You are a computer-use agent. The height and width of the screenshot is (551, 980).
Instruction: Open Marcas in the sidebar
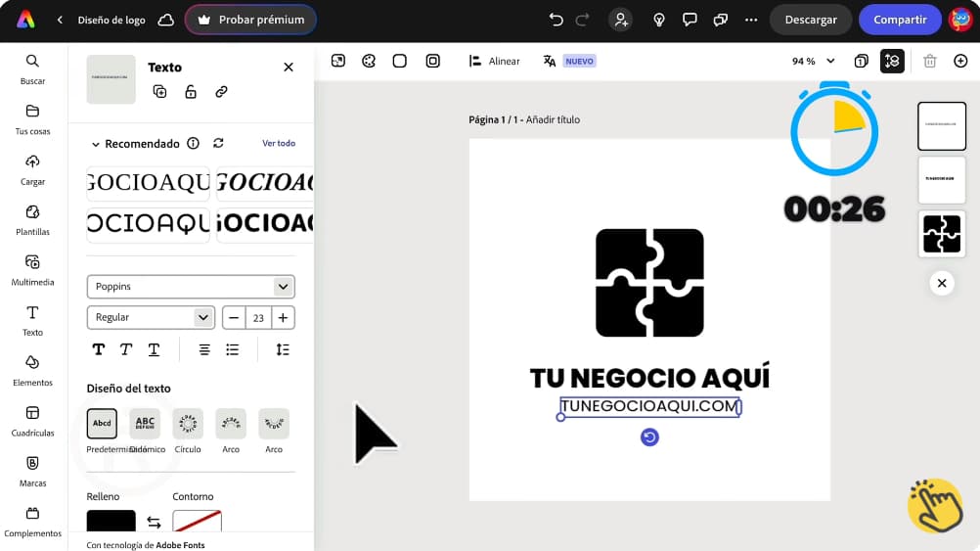coord(32,472)
